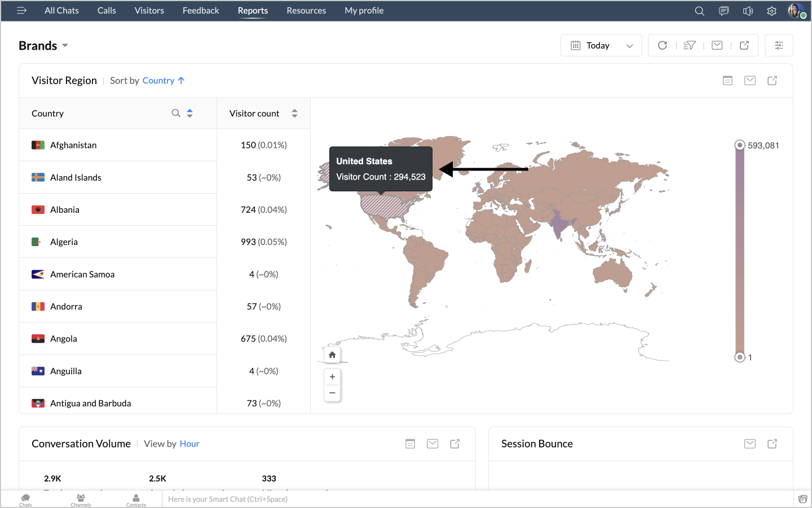This screenshot has height=508, width=812.
Task: Switch to the Visitors tab
Action: (149, 11)
